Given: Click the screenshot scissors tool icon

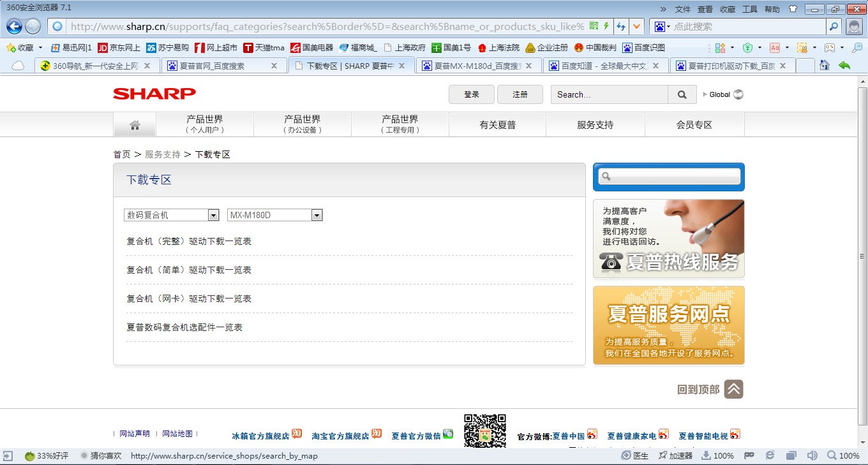Looking at the screenshot, I should point(802,48).
